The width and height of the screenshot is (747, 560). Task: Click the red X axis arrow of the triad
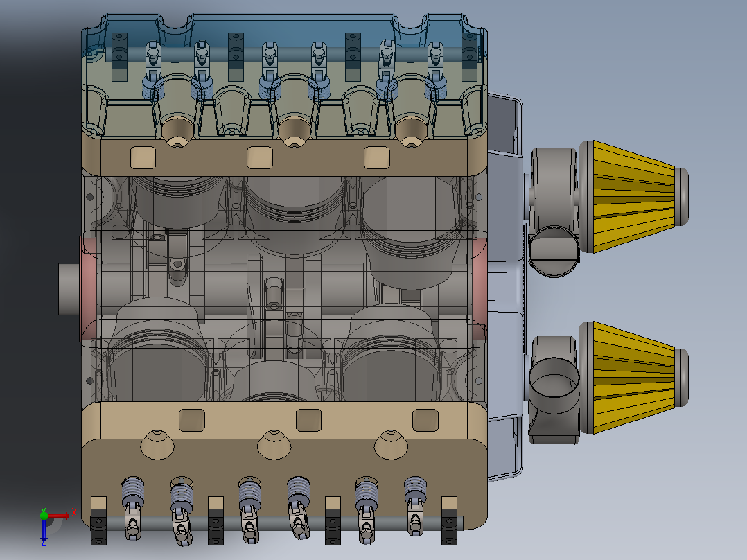59,516
